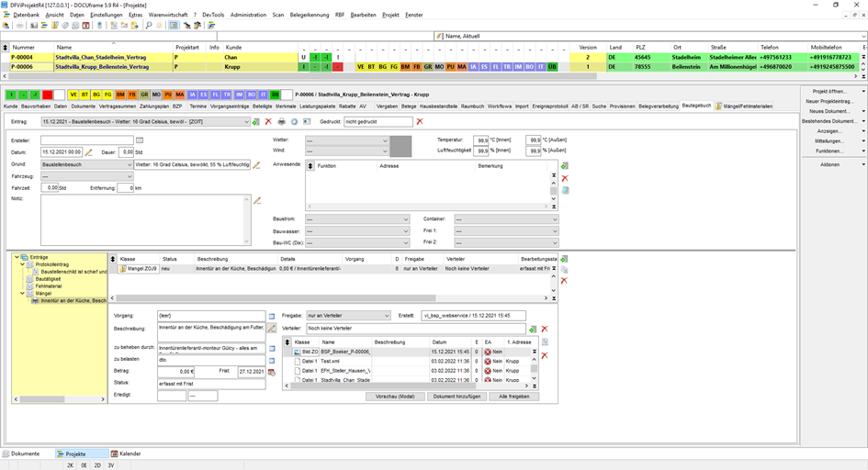Click the highlighted list view toolbar icon
Image resolution: width=868 pixels, height=470 pixels.
pos(174,26)
